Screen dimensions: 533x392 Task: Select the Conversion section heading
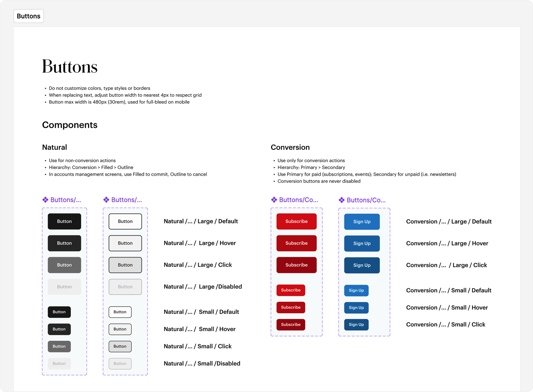(290, 147)
